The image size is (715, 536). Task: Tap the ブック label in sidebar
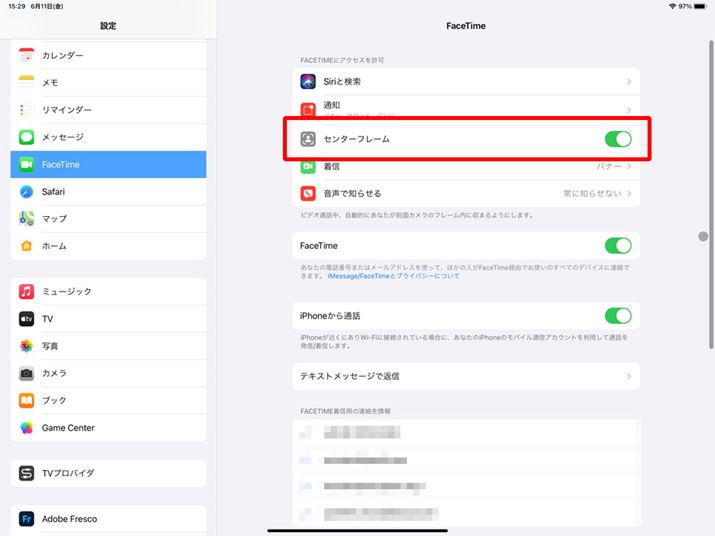click(x=54, y=401)
